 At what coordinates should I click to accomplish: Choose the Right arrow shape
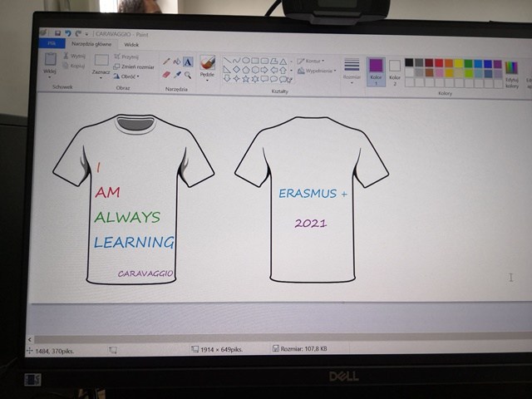tap(264, 70)
